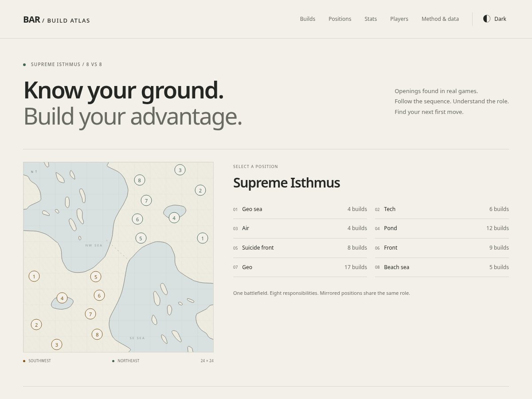The image size is (532, 399).
Task: Toggle the Dark theme switch
Action: (x=495, y=19)
